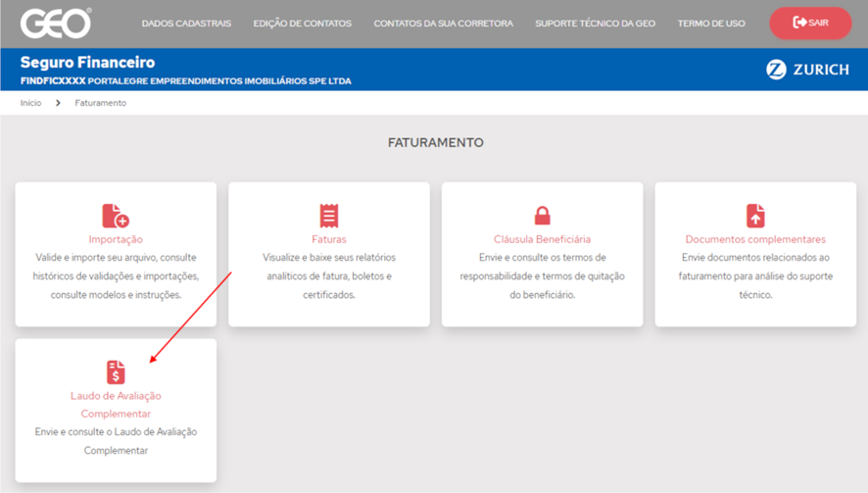Click the Cláusula Beneficiária description text
Viewport: 868px width, 493px height.
(x=543, y=275)
